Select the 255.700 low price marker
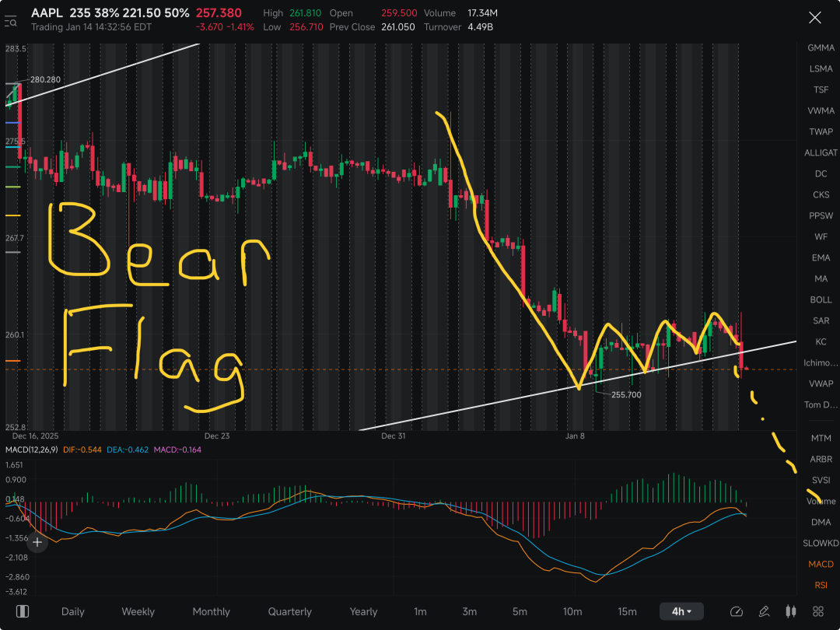 [625, 395]
